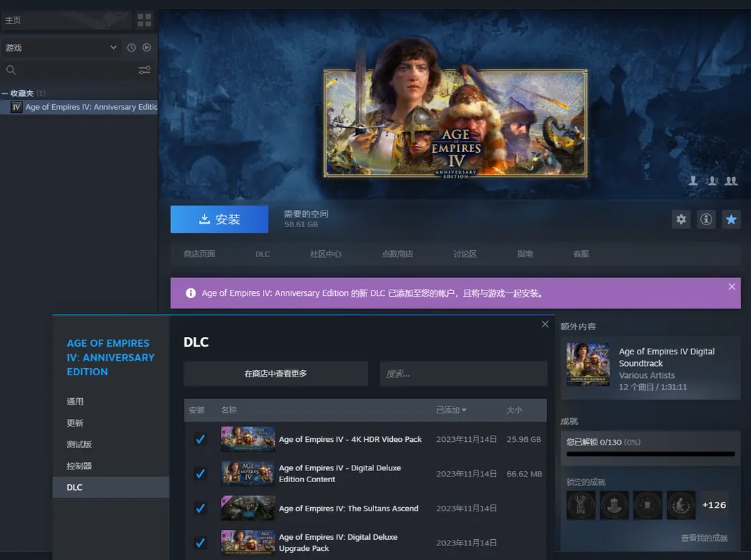Click the Digital Soundtrack album thumbnail
The height and width of the screenshot is (560, 751).
click(x=588, y=364)
